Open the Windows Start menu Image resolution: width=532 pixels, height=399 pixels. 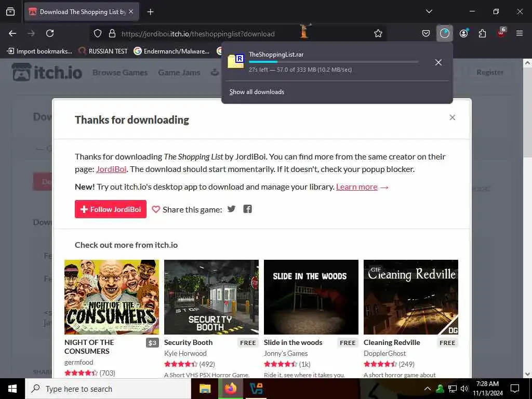[12, 389]
